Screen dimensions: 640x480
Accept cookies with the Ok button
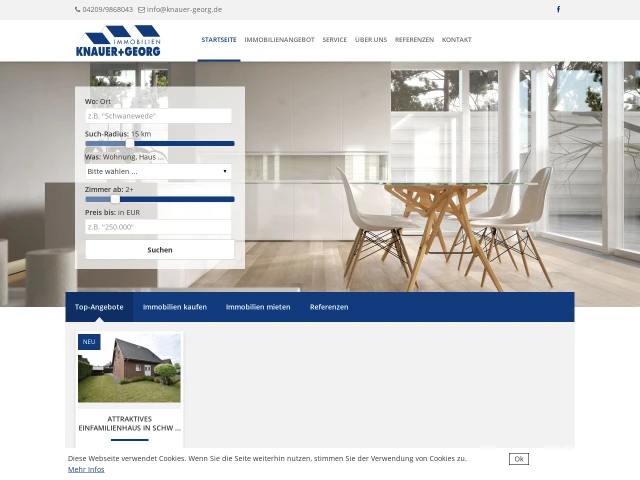click(518, 459)
